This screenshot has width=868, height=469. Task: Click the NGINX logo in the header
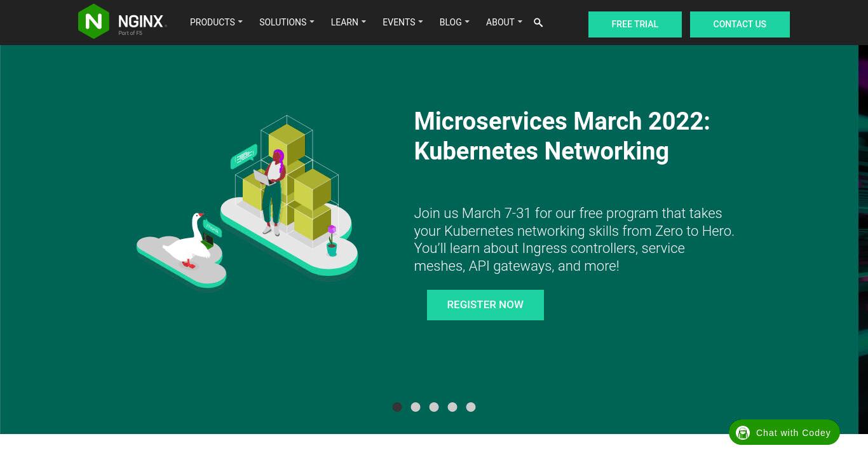click(122, 22)
